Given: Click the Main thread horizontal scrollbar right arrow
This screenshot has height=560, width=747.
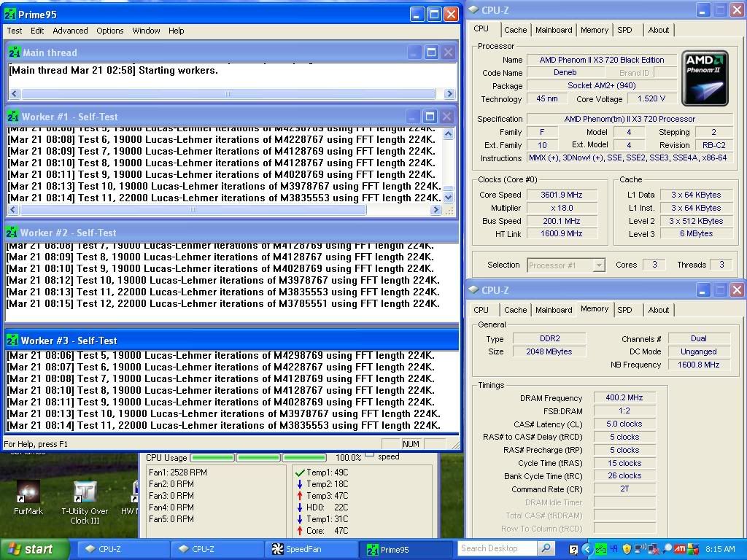Looking at the screenshot, I should tap(449, 94).
